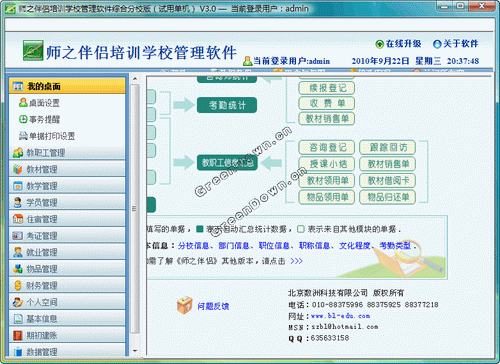Open the 咨询登记 consultation registration box
This screenshot has height=364, width=500.
[327, 147]
